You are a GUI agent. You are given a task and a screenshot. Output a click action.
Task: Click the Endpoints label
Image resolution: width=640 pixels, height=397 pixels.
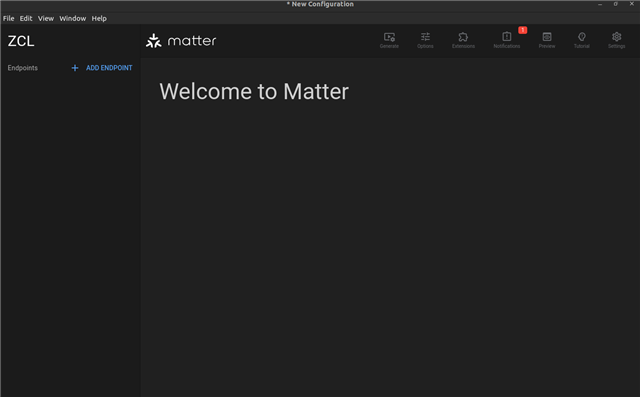click(x=22, y=68)
